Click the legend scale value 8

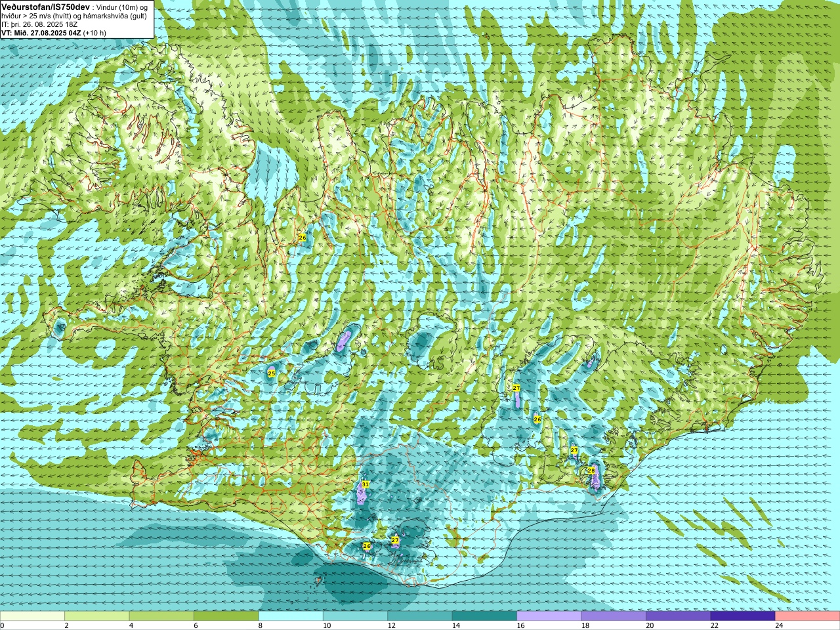click(261, 625)
